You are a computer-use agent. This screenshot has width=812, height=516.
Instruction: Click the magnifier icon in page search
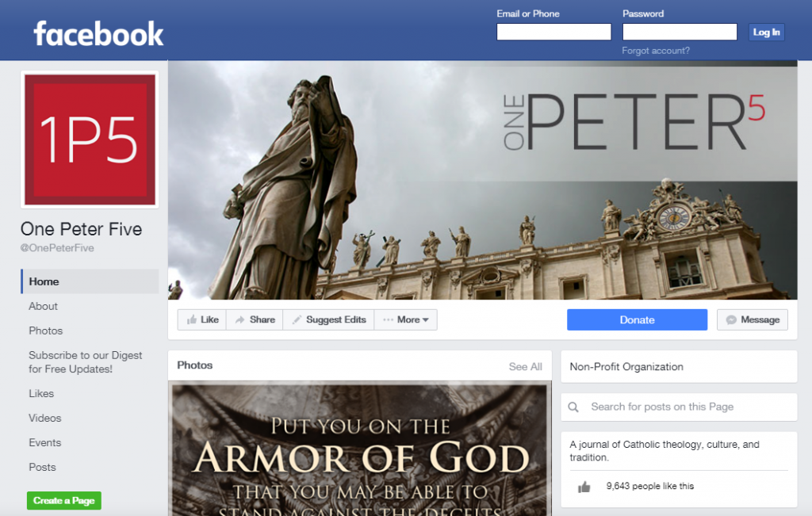point(573,407)
